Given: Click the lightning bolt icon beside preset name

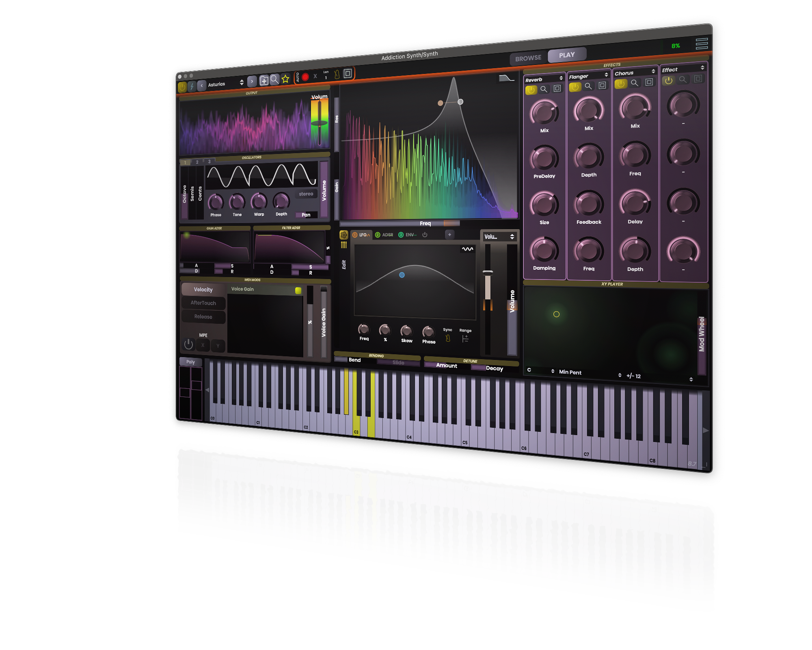Looking at the screenshot, I should point(192,86).
